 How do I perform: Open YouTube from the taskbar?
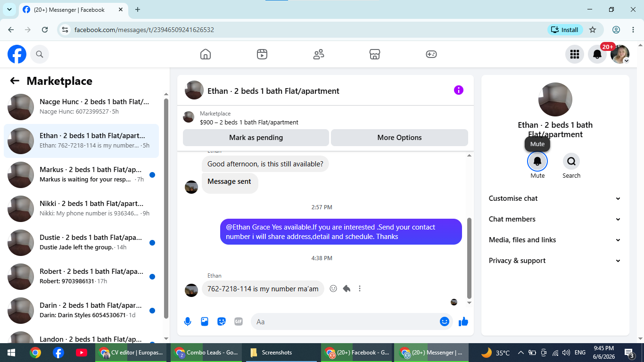point(81,353)
